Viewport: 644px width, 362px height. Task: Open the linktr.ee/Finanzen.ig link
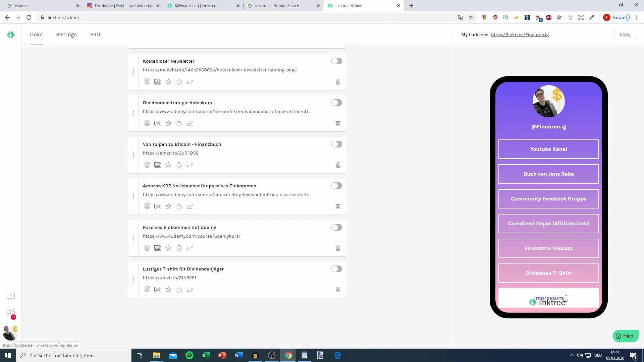tap(520, 35)
